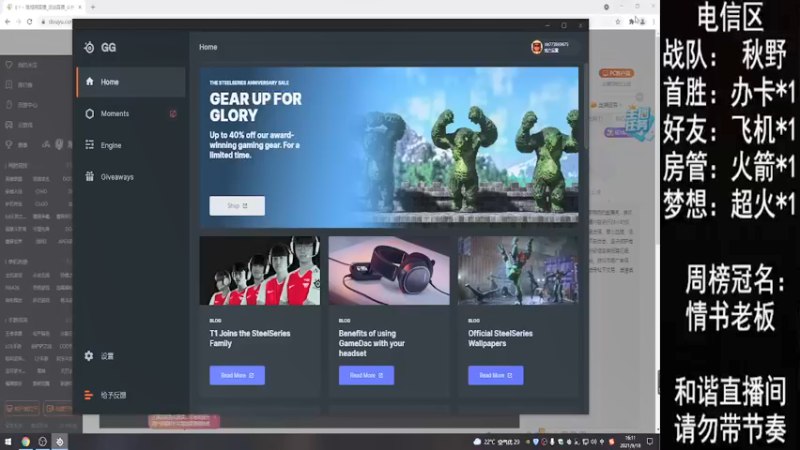Open Chrome from the taskbar

click(x=26, y=442)
